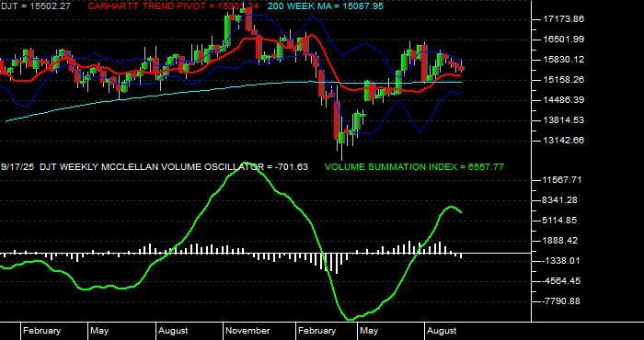Click the -7790.88 oscillator axis value

coord(561,301)
